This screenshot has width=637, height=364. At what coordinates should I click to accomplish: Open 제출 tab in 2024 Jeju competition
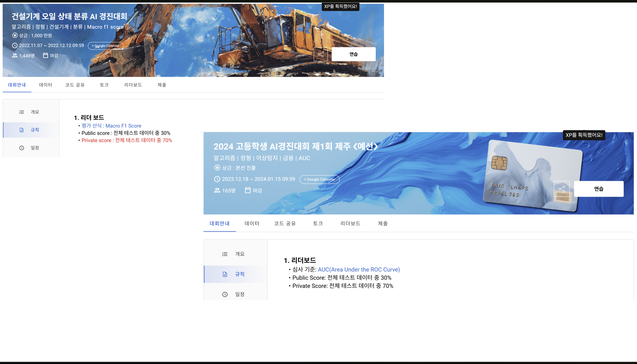click(383, 223)
